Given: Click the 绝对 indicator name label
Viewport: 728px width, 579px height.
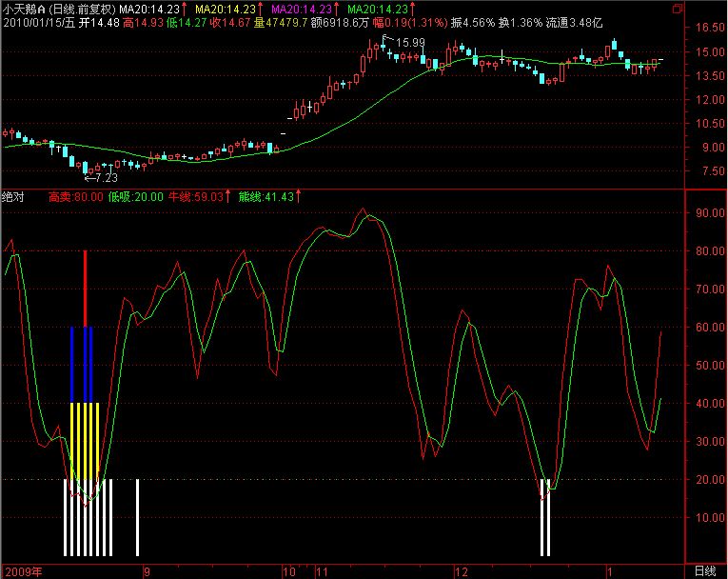Looking at the screenshot, I should coord(13,196).
